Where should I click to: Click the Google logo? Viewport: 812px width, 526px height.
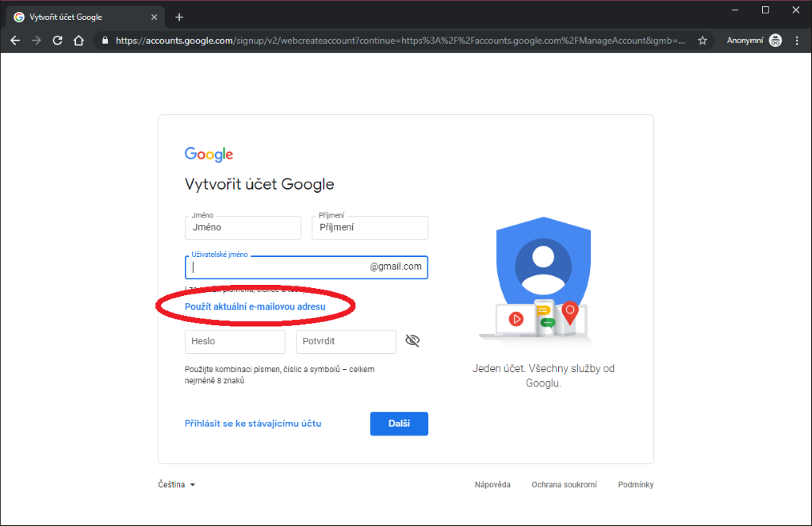click(209, 154)
